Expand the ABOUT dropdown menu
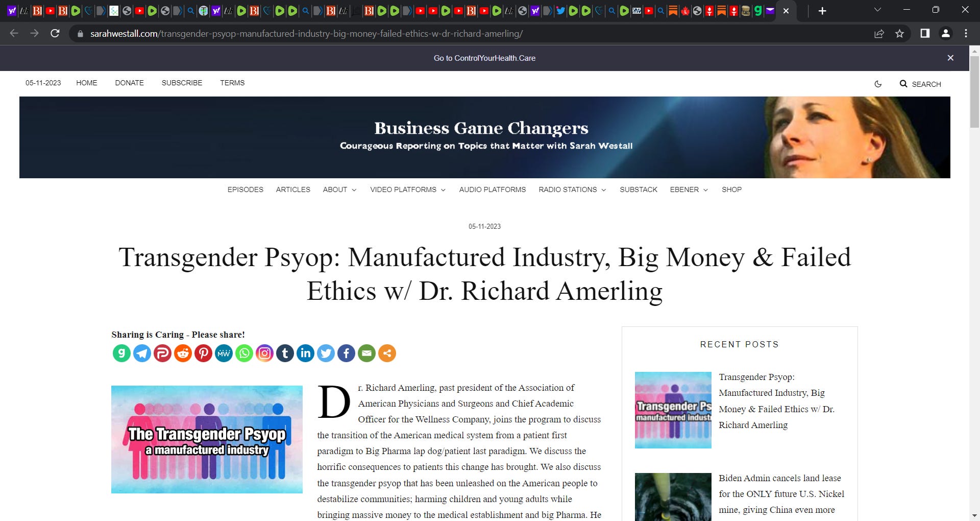980x521 pixels. click(339, 190)
